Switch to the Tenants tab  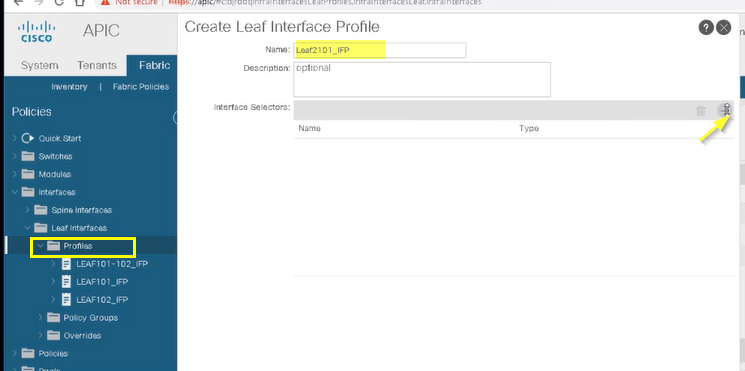(97, 66)
